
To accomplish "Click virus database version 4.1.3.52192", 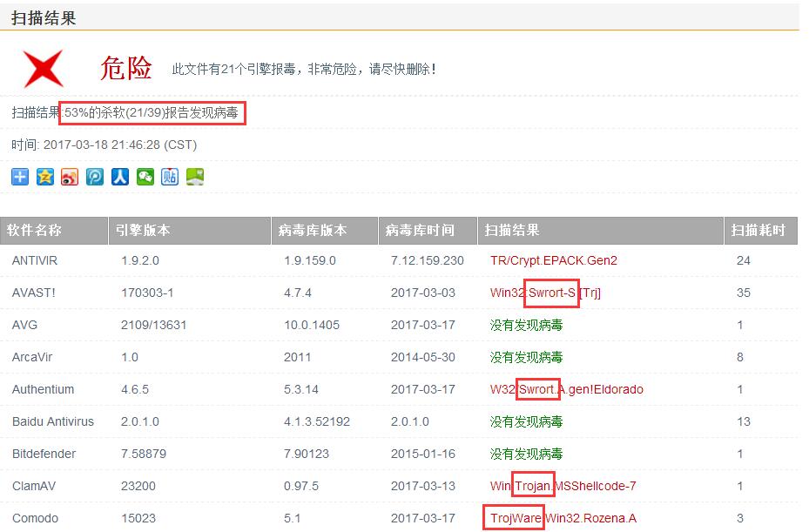I will (x=317, y=421).
